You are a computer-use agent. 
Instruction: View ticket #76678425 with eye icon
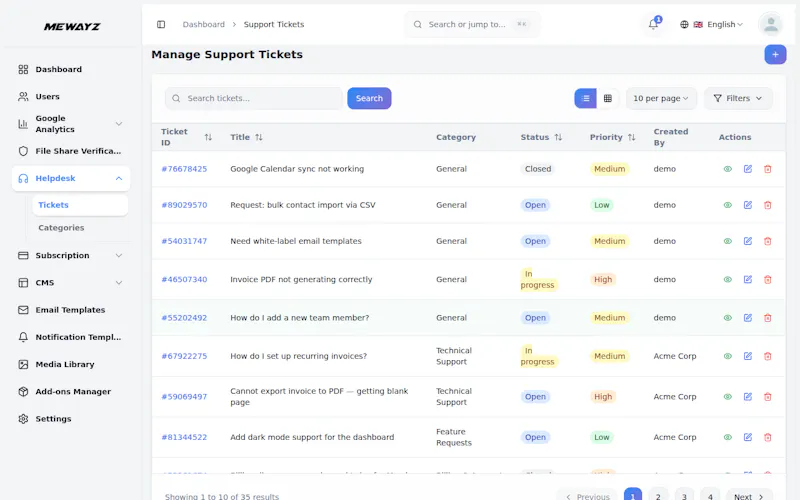(728, 169)
